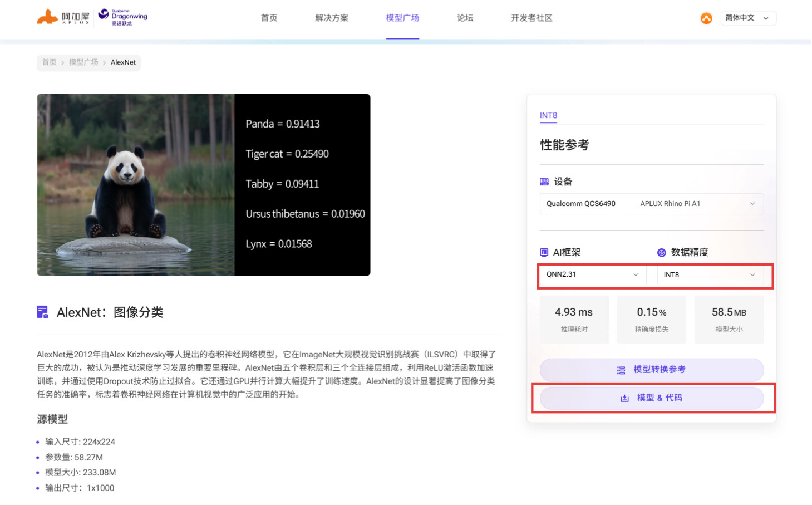
Task: Click the Qualcomm Dragonwing logo
Action: point(122,17)
